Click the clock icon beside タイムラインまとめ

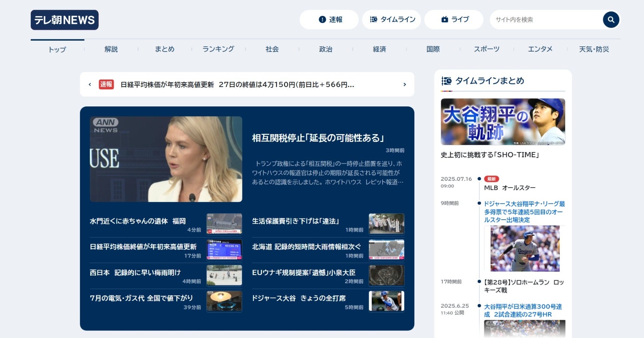[446, 81]
